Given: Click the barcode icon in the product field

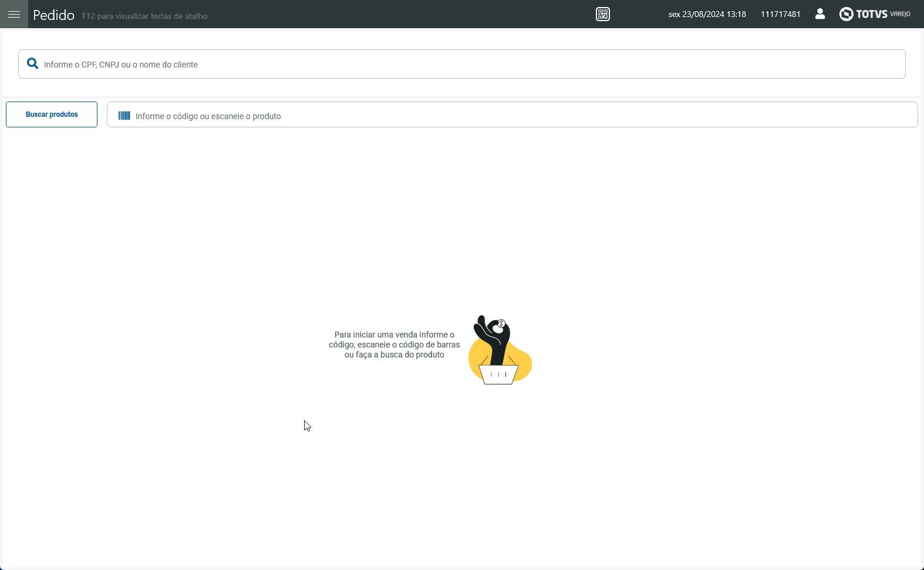Looking at the screenshot, I should tap(124, 116).
